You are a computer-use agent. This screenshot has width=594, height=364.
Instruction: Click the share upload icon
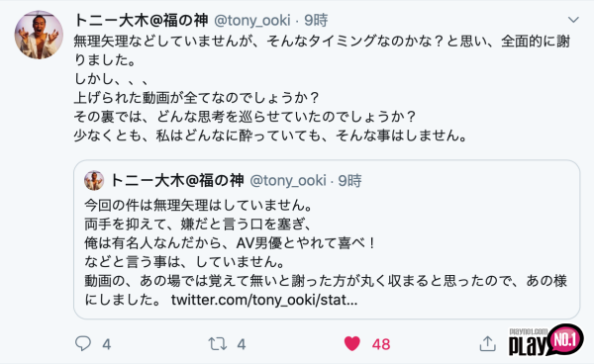(487, 343)
